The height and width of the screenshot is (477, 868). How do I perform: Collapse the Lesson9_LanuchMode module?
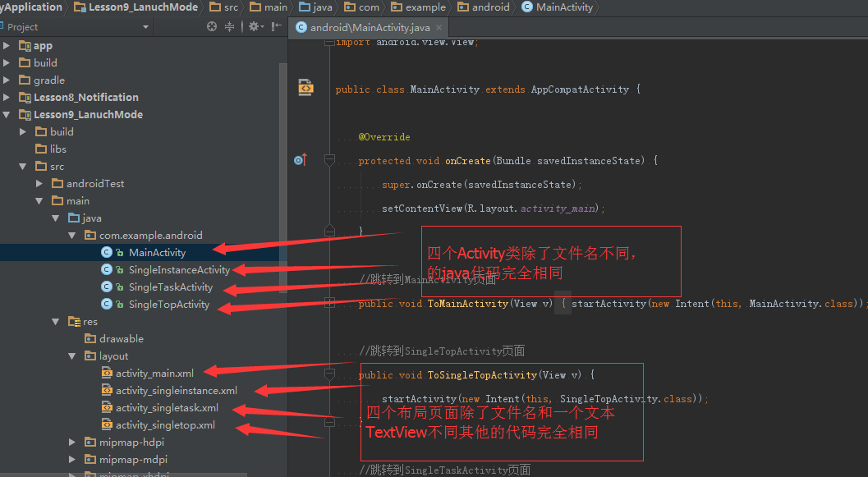[x=7, y=115]
